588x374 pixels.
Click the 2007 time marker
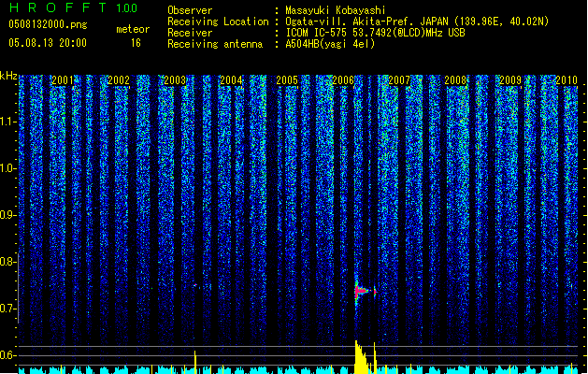(399, 80)
